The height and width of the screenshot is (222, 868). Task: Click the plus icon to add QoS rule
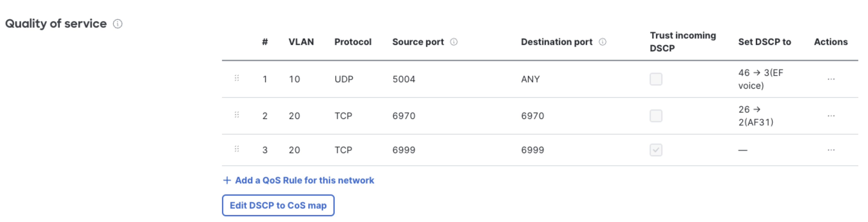227,181
